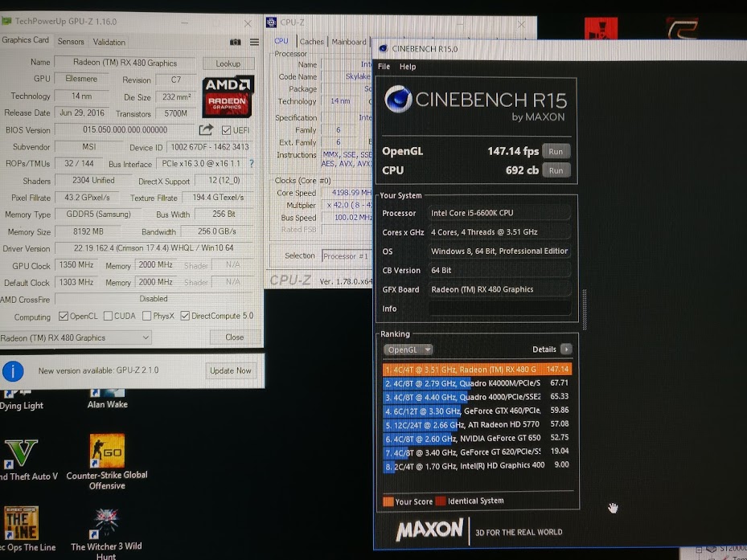Open the GPU selection dropdown in GPU-Z

coord(76,337)
